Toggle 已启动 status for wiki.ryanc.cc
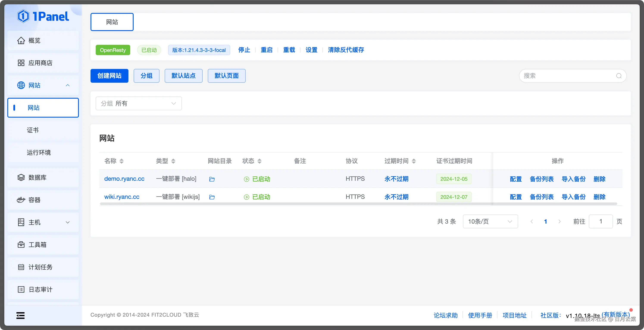The image size is (644, 330). [257, 197]
